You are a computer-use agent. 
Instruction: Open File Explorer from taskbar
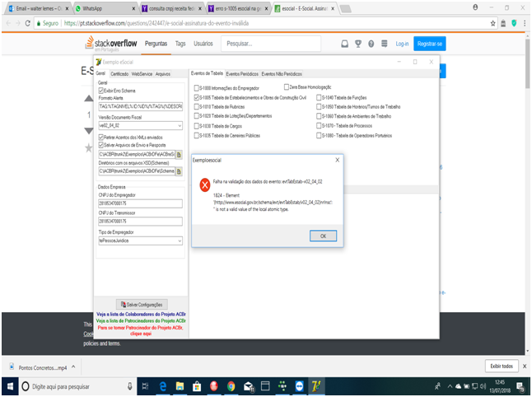180,386
